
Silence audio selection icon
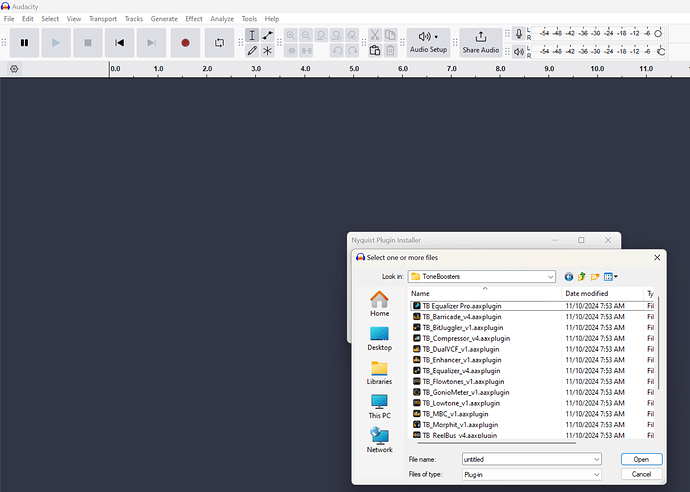pyautogui.click(x=306, y=51)
